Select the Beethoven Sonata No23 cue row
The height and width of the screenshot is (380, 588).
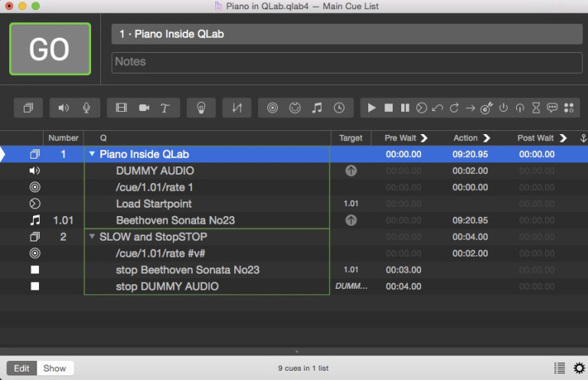click(175, 221)
